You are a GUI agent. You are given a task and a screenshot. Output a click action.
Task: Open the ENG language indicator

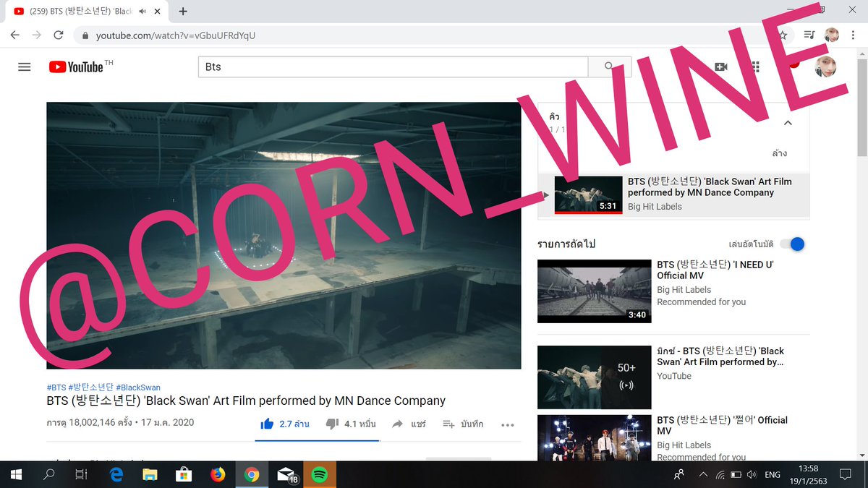pyautogui.click(x=773, y=474)
